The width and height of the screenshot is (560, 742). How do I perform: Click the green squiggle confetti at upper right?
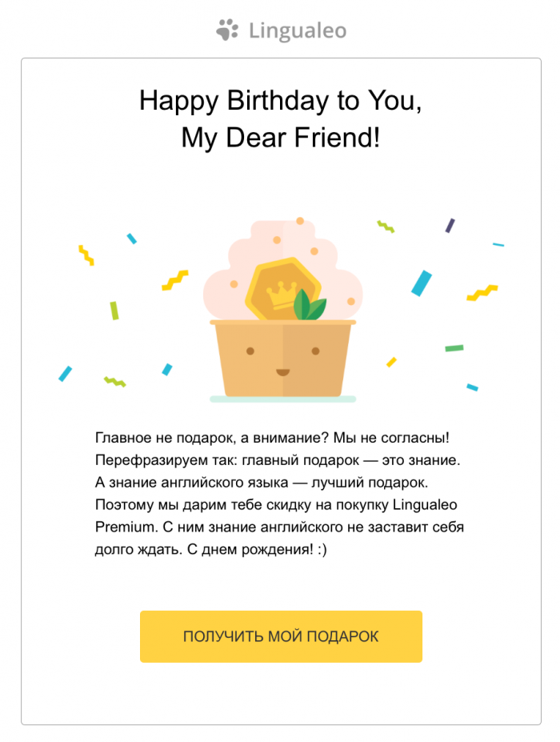[386, 227]
